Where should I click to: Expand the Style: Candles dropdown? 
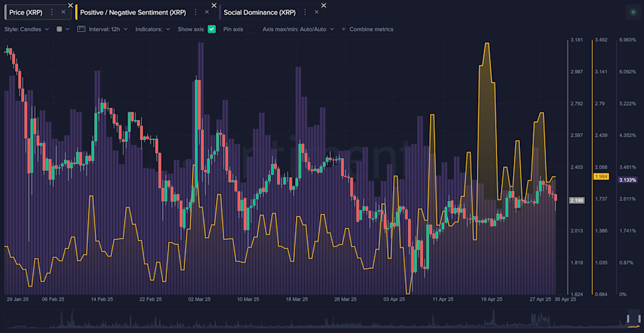(x=27, y=29)
